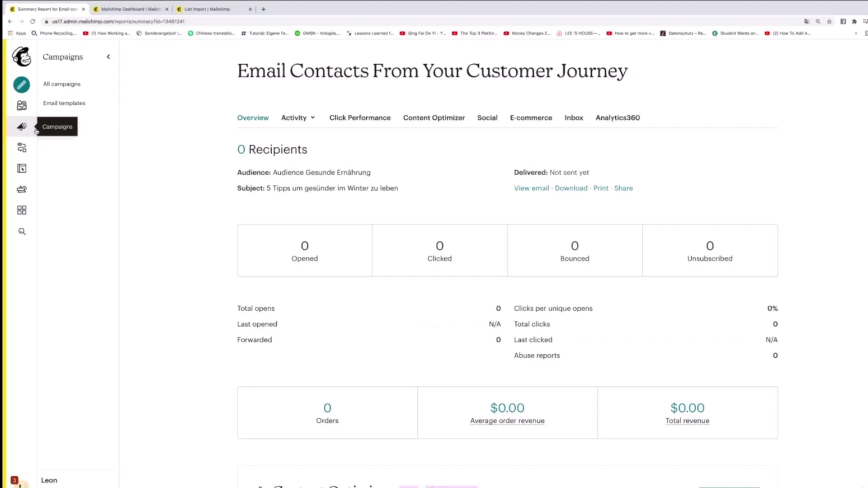
Task: Select the Audience/Contacts icon
Action: click(21, 105)
